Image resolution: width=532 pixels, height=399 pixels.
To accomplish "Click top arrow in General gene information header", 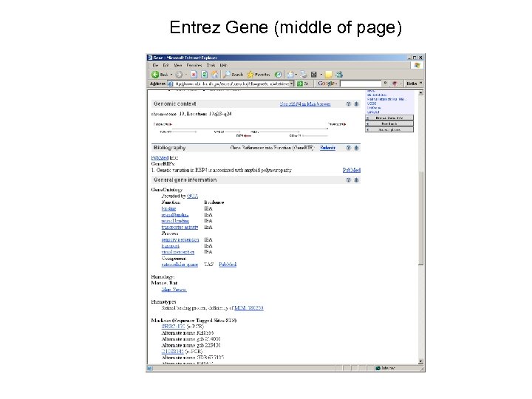I will pyautogui.click(x=356, y=180).
